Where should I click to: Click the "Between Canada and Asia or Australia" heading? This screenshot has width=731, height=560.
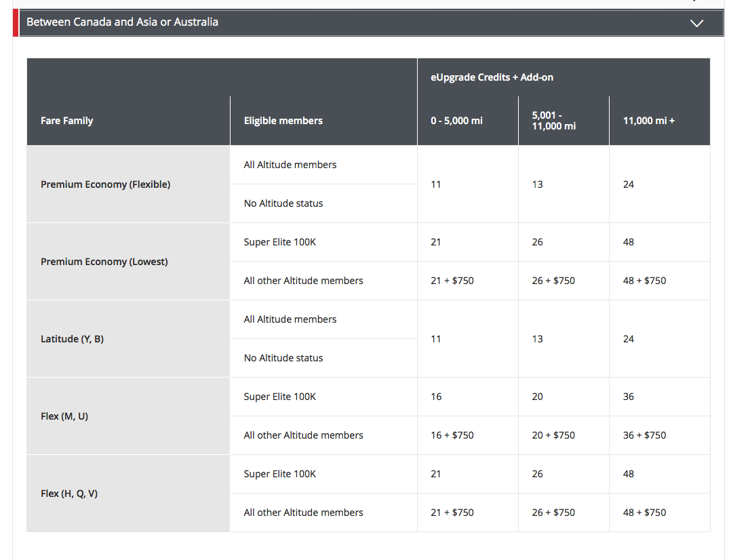tap(122, 22)
